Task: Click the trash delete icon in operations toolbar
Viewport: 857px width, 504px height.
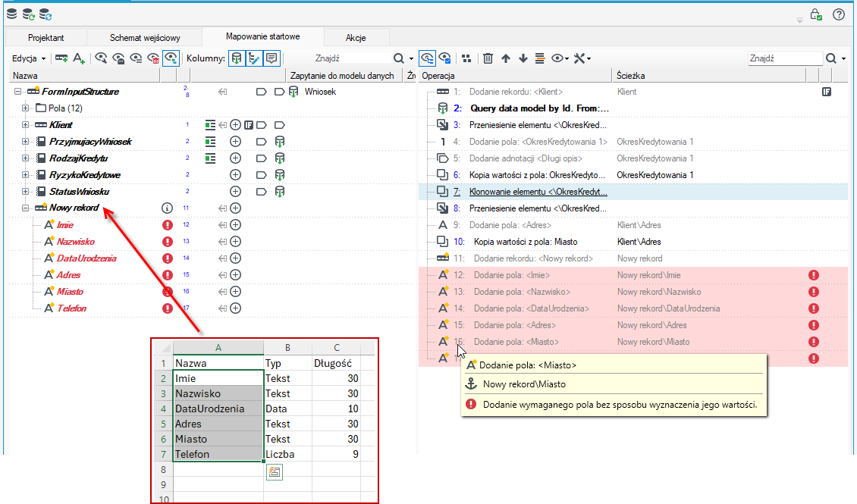Action: coord(488,58)
